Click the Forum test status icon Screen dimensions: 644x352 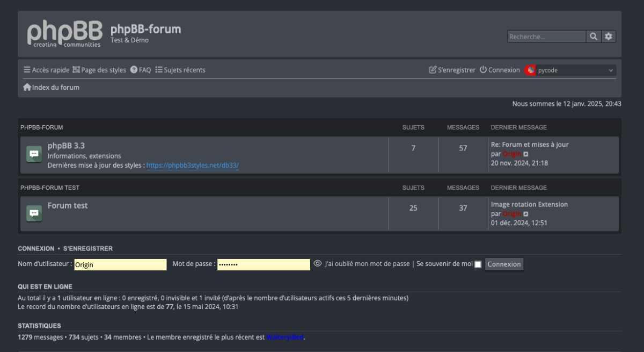click(34, 213)
